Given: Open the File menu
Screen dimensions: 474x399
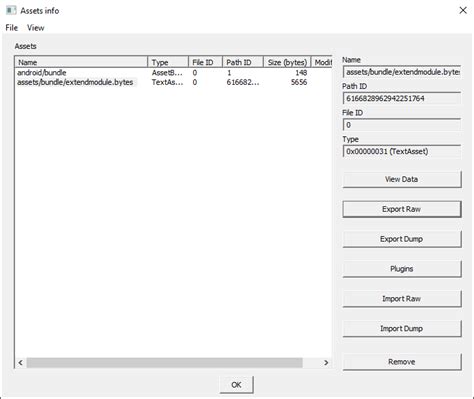Looking at the screenshot, I should [12, 28].
